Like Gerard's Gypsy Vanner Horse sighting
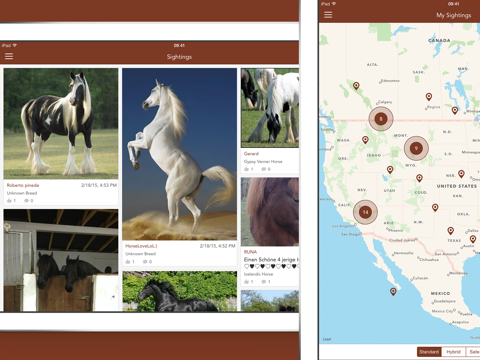The width and height of the screenshot is (480, 360). tap(249, 169)
